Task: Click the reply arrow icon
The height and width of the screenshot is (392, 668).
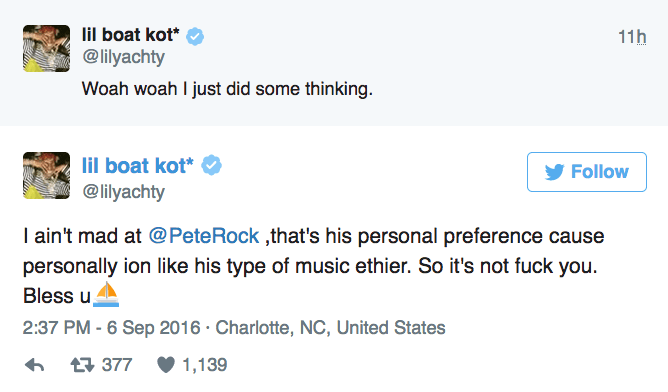Action: (x=35, y=365)
